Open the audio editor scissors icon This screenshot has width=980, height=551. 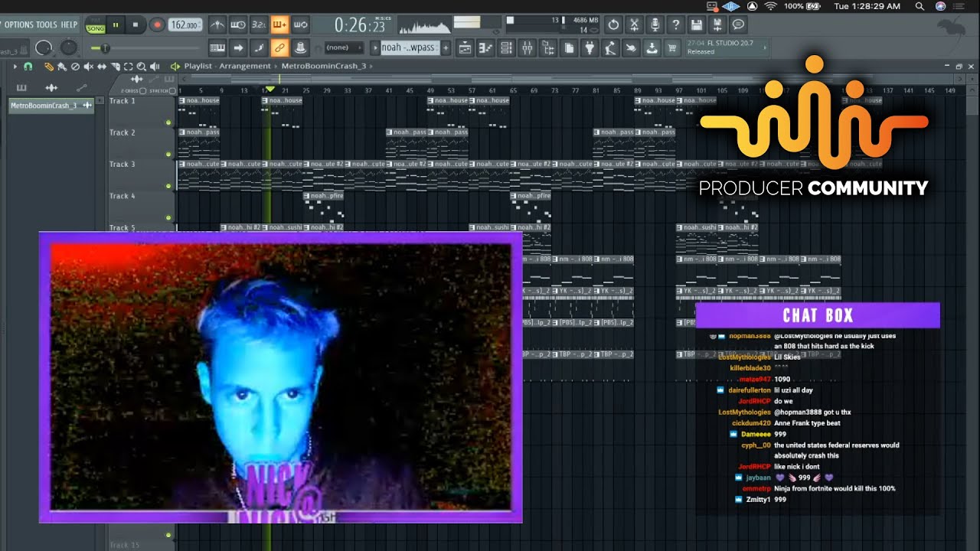click(634, 24)
